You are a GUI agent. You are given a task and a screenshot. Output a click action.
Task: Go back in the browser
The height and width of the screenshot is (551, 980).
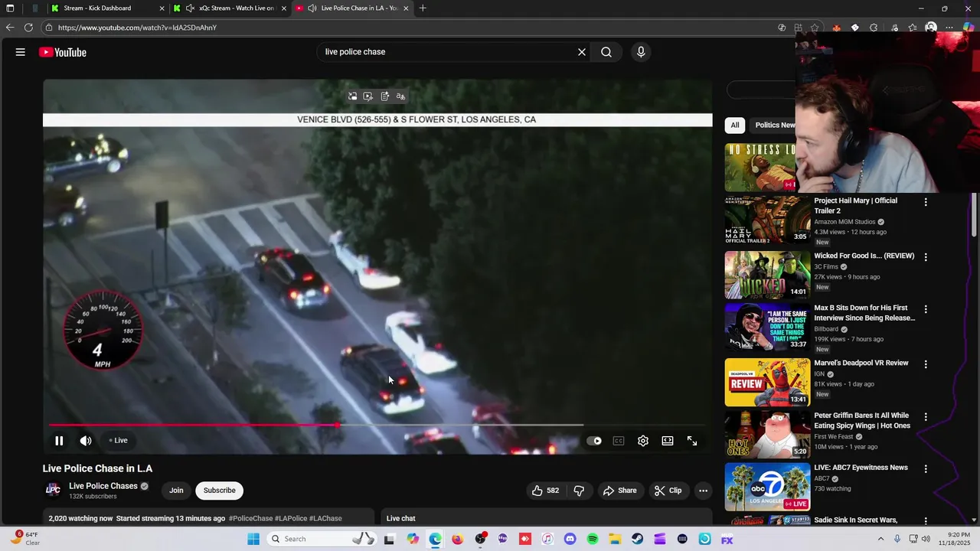click(10, 28)
